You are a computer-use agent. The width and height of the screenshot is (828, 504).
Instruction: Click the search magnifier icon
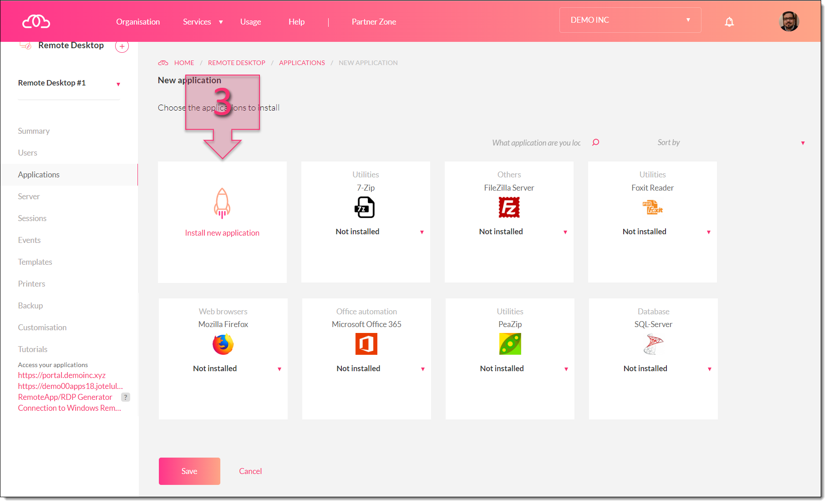coord(595,142)
